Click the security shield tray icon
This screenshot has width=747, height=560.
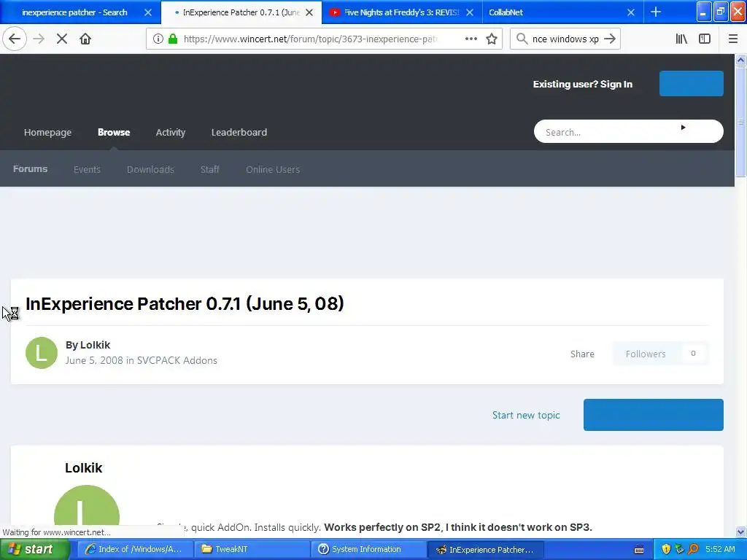(x=666, y=550)
